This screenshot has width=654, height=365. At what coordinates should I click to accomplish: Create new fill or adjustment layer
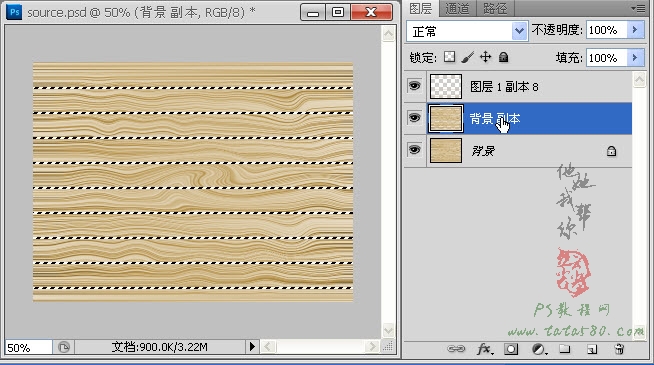[x=539, y=349]
